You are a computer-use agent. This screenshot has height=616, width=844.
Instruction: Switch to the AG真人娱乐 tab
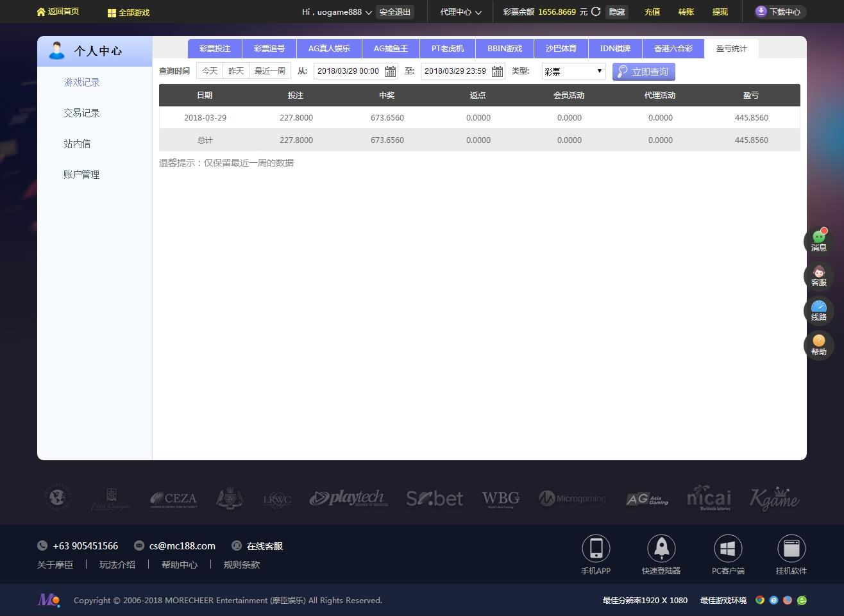coord(329,49)
